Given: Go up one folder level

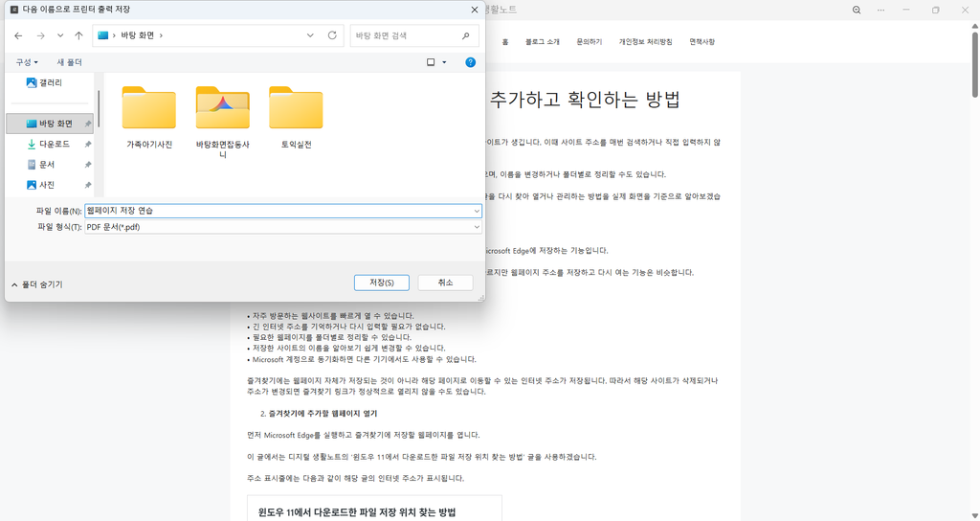Looking at the screenshot, I should click(78, 35).
